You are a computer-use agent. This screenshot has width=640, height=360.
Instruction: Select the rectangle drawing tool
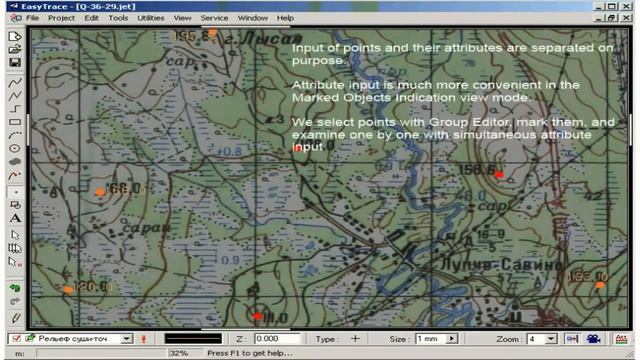[x=15, y=122]
